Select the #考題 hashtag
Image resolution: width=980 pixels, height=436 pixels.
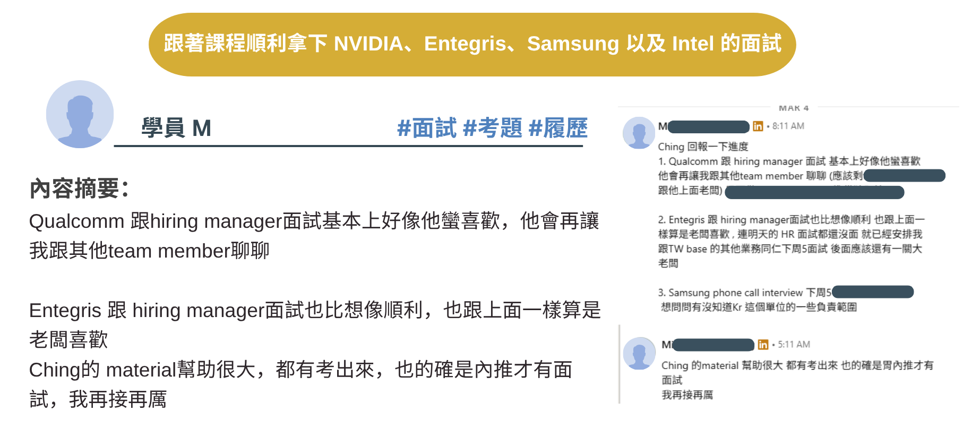pos(492,129)
